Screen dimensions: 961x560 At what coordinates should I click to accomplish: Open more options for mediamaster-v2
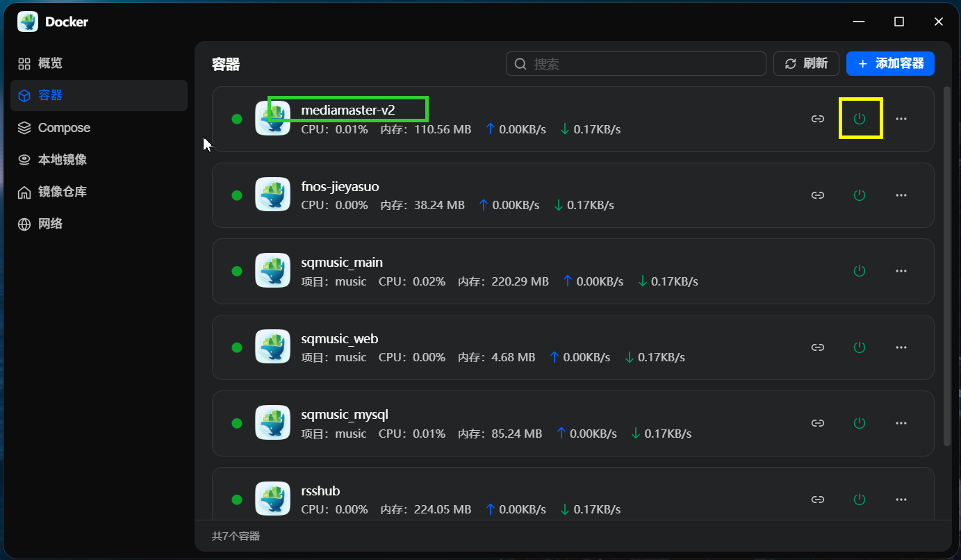(x=901, y=119)
